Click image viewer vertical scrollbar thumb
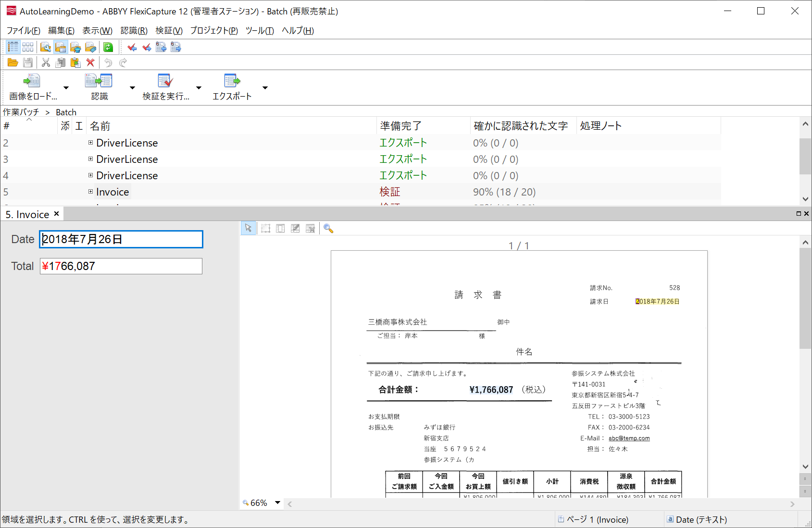Screen dimensions: 812x528 (x=805, y=298)
